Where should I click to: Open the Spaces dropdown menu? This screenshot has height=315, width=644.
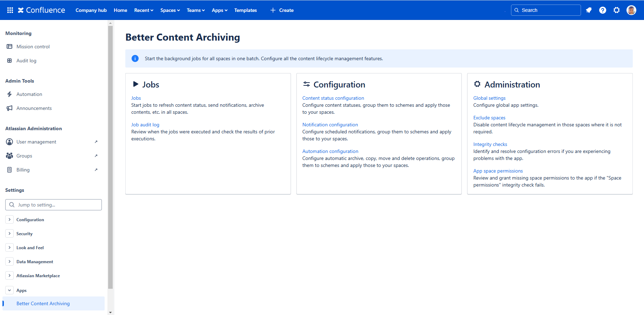pos(170,10)
